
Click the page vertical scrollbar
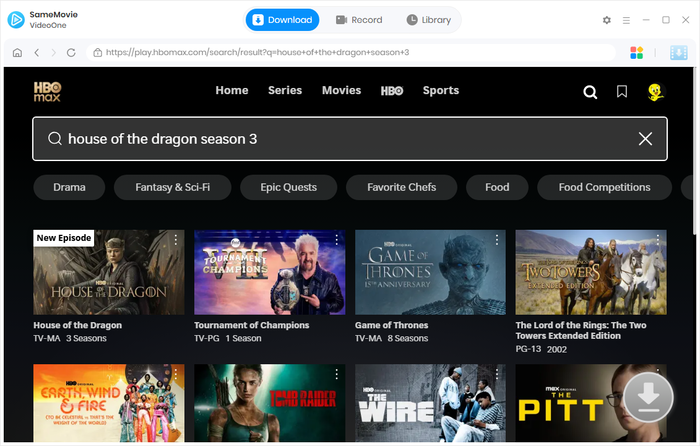[696, 152]
